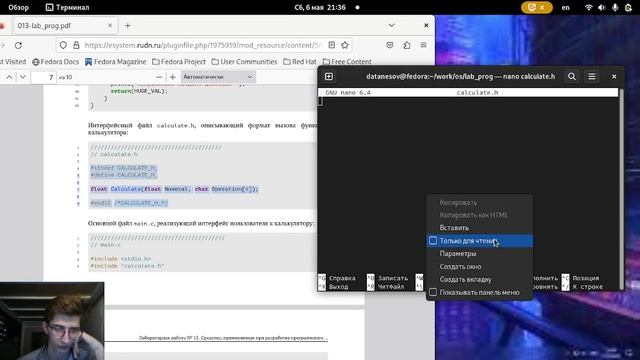Screen dimensions: 640x360
Task: Close the Firefox window
Action: coord(426,25)
